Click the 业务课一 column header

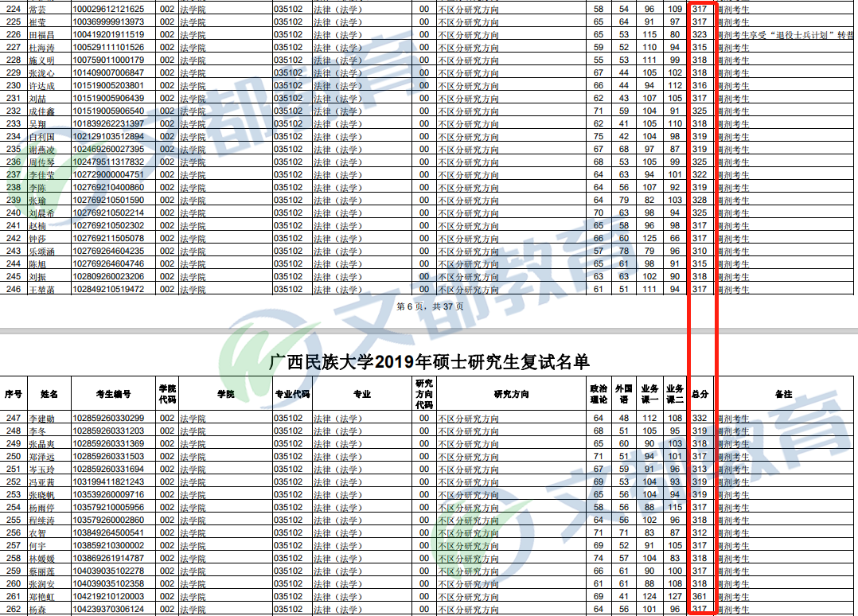649,394
